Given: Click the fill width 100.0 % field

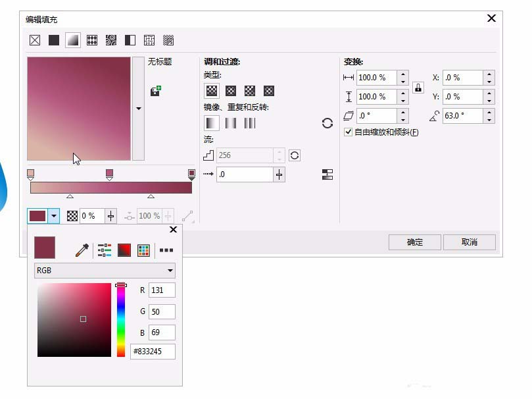Looking at the screenshot, I should coord(377,78).
